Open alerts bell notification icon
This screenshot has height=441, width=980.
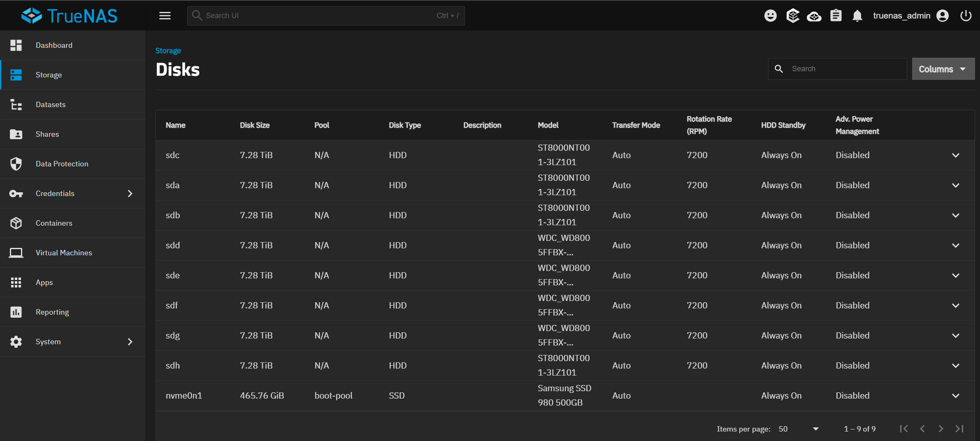(x=857, y=16)
